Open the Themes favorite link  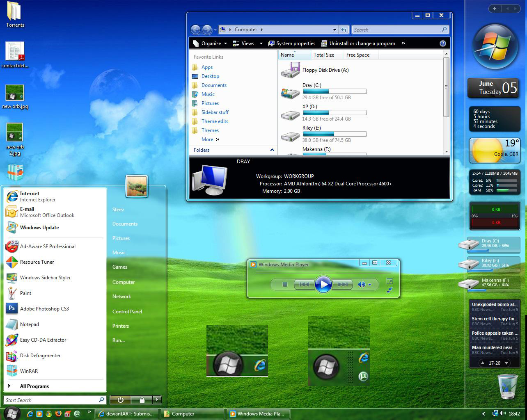tap(210, 130)
